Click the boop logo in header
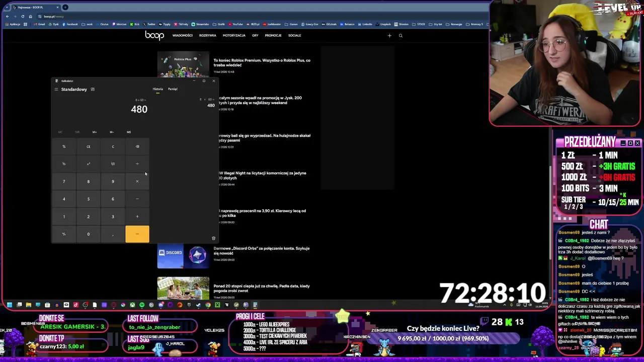 [154, 35]
